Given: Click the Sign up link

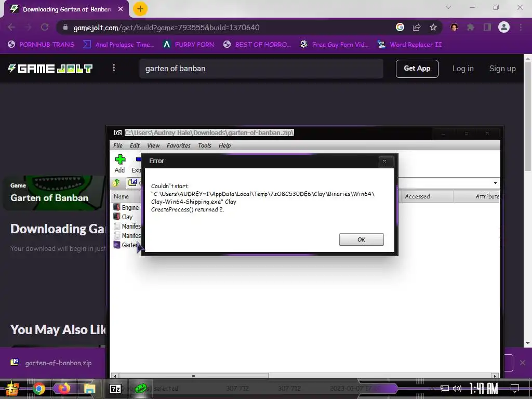Looking at the screenshot, I should tap(502, 69).
